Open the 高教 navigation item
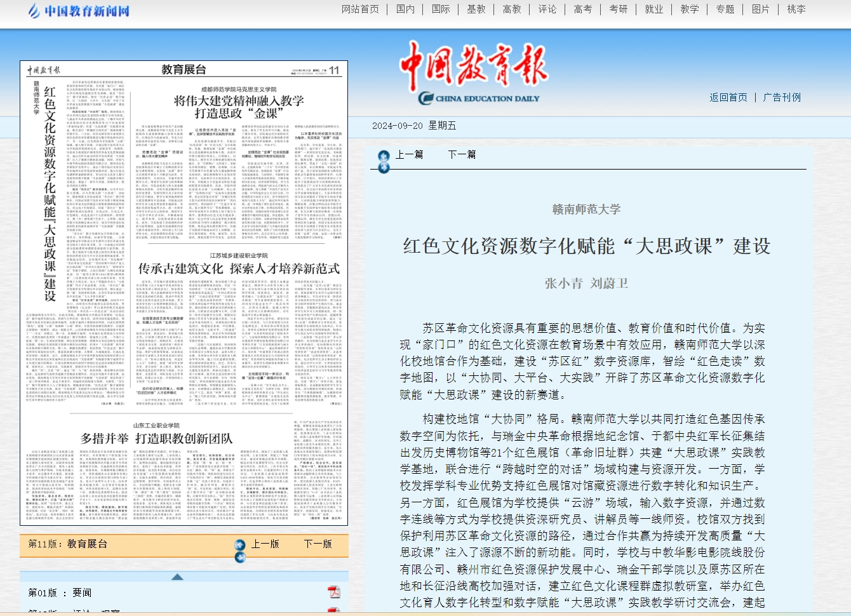The image size is (851, 616). (x=512, y=9)
